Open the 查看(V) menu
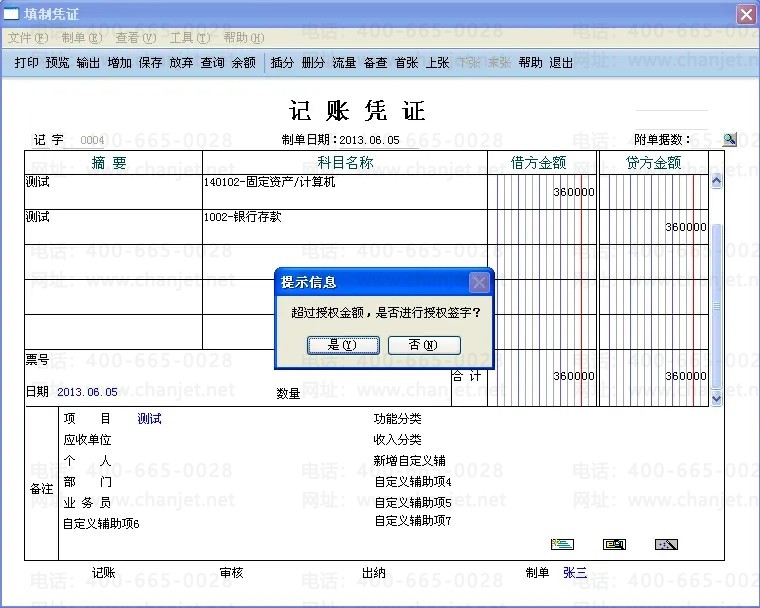The width and height of the screenshot is (760, 608). 136,38
